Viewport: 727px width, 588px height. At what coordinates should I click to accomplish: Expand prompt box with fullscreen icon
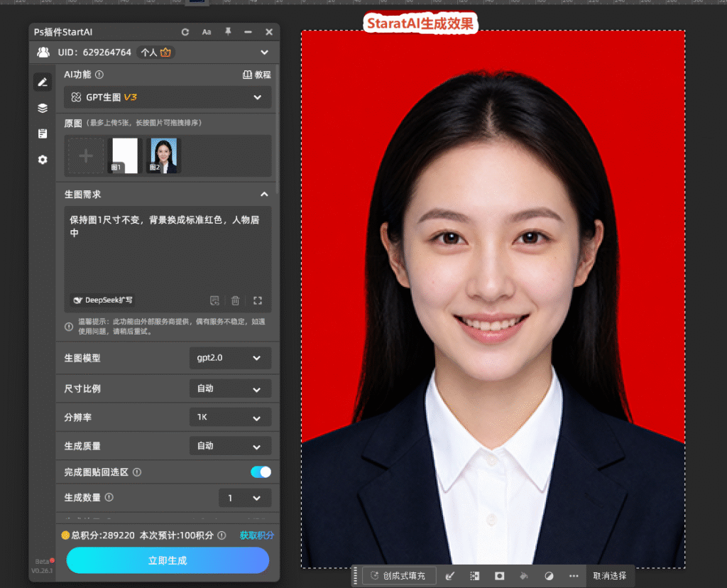(x=258, y=300)
